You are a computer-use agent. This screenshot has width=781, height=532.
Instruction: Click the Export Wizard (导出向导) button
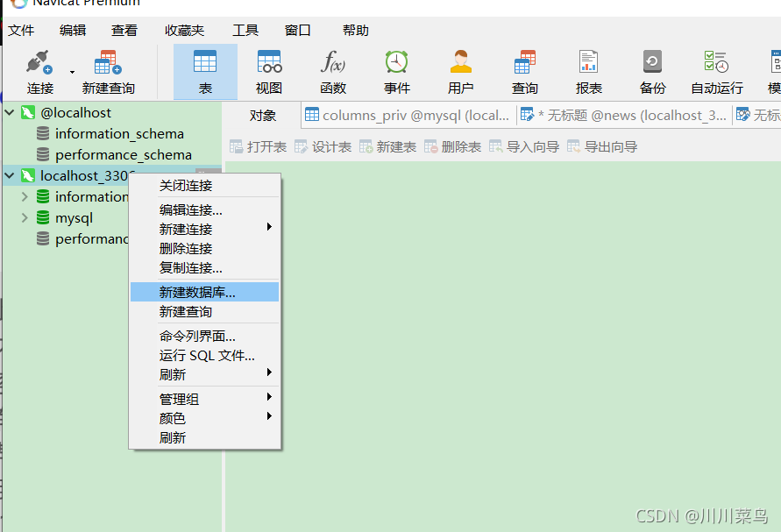coord(602,147)
